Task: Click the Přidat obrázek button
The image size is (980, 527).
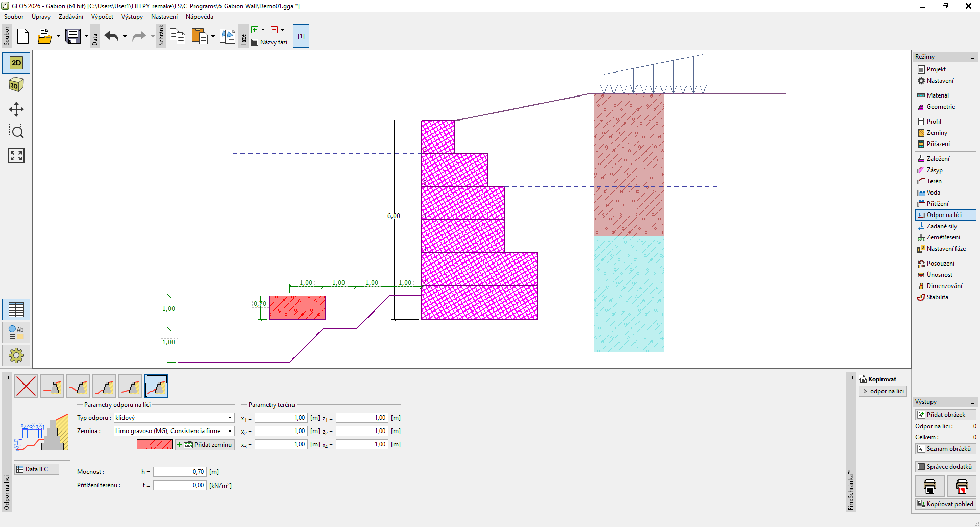Action: point(945,415)
